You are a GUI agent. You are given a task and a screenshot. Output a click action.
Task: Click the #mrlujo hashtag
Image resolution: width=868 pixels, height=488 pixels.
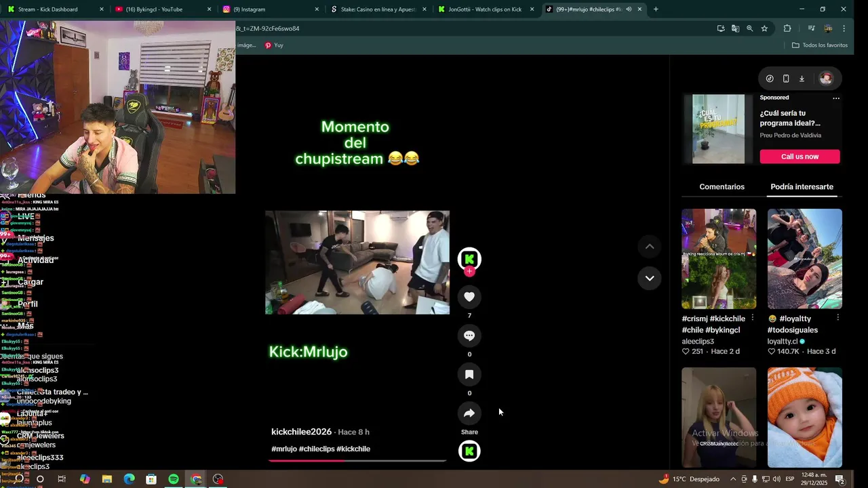[284, 449]
